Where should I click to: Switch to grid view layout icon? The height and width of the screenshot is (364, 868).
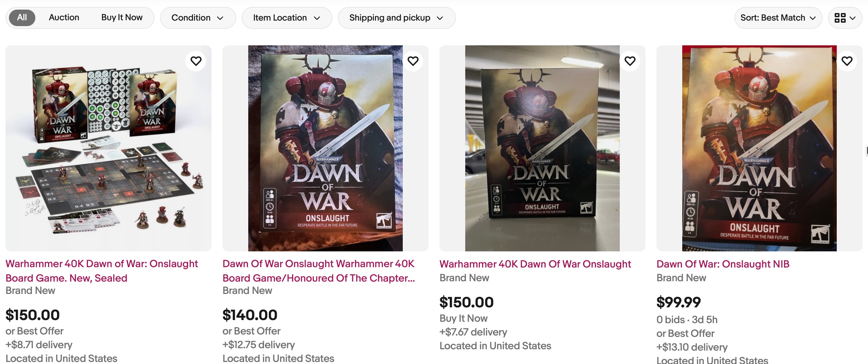(x=845, y=18)
